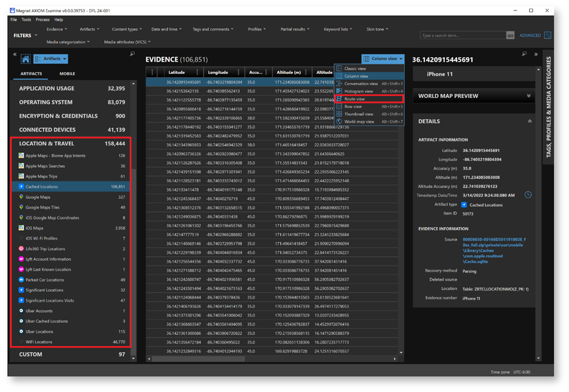Collapse the left pane with the double-chevron icon
This screenshot has width=569, height=392.
click(14, 55)
